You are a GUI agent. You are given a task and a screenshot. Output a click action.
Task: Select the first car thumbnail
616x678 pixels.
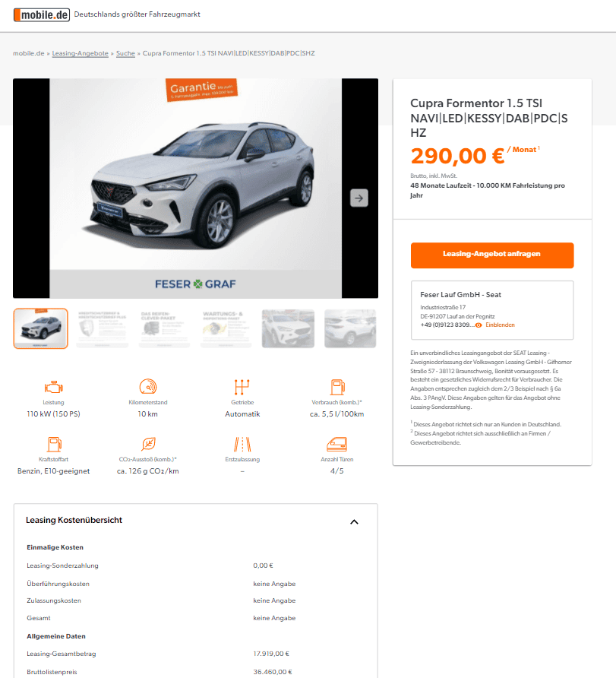coord(40,328)
